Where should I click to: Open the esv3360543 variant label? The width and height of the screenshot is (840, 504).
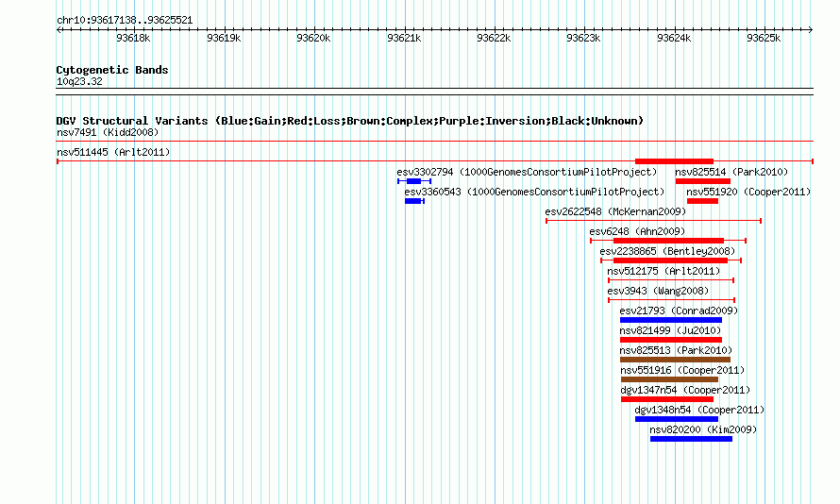click(x=534, y=192)
